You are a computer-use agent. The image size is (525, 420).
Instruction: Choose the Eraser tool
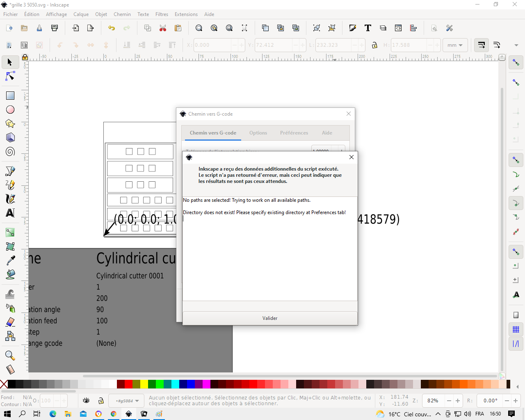(x=10, y=322)
